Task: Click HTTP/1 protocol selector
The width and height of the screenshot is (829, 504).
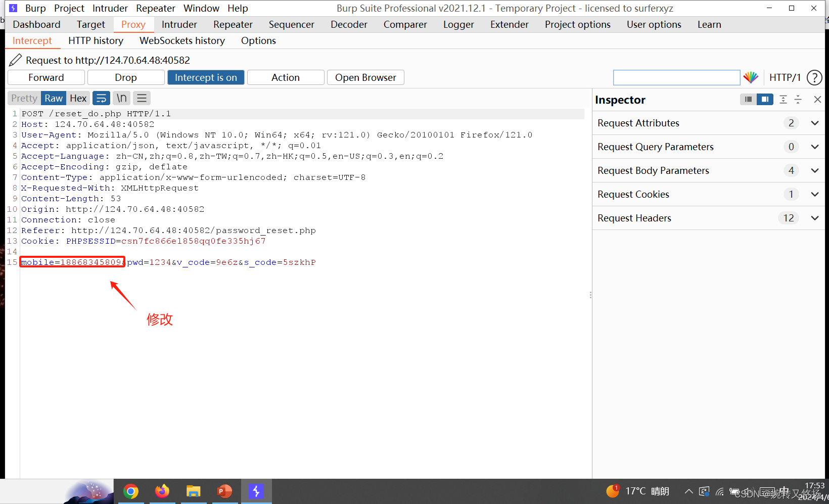Action: [785, 77]
